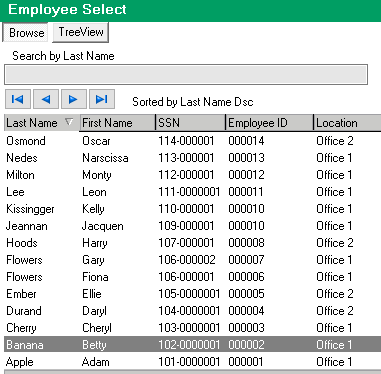Click the horizontal scrollbar below the employee list
Screen dimensions: 381x374
point(192,372)
